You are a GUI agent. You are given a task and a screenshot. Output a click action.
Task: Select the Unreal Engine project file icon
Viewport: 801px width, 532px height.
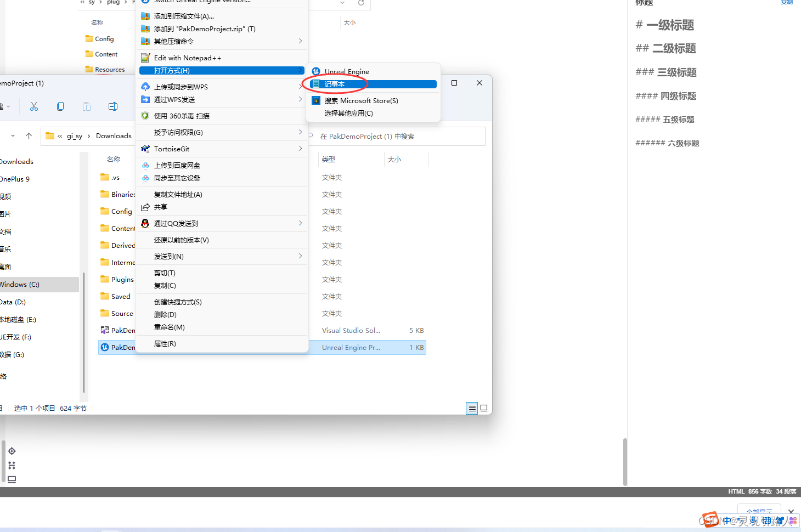pyautogui.click(x=105, y=347)
